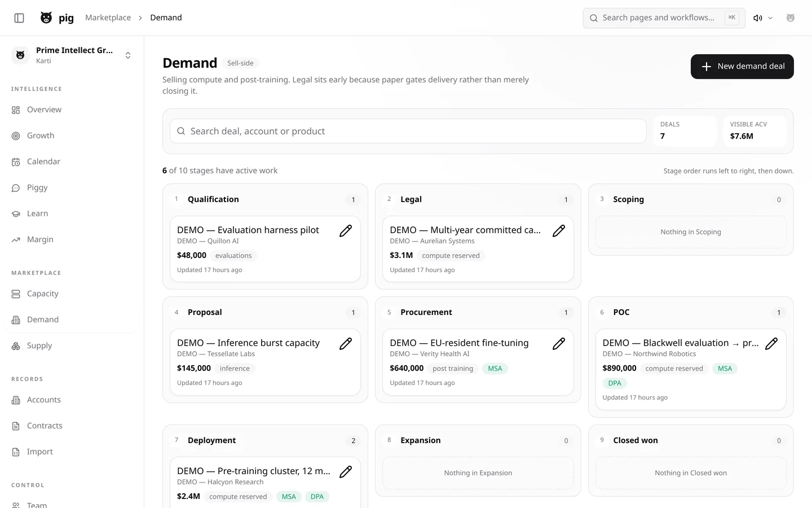Open Piggy chat icon in sidebar
812x508 pixels.
[x=16, y=188]
